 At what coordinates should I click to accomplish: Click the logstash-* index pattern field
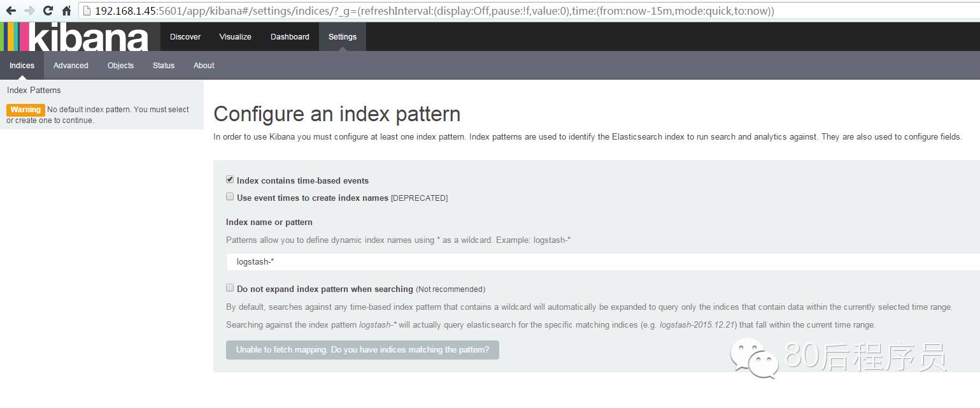tap(603, 262)
